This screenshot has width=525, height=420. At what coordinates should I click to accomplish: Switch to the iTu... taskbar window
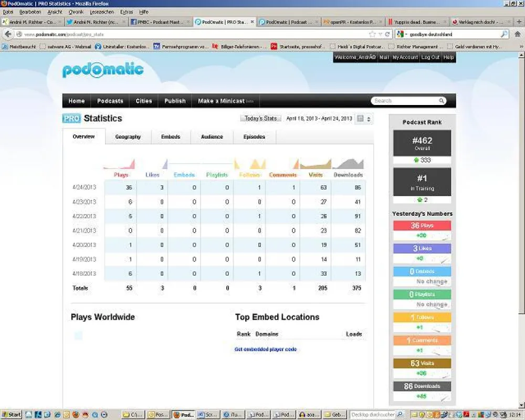[x=233, y=415]
